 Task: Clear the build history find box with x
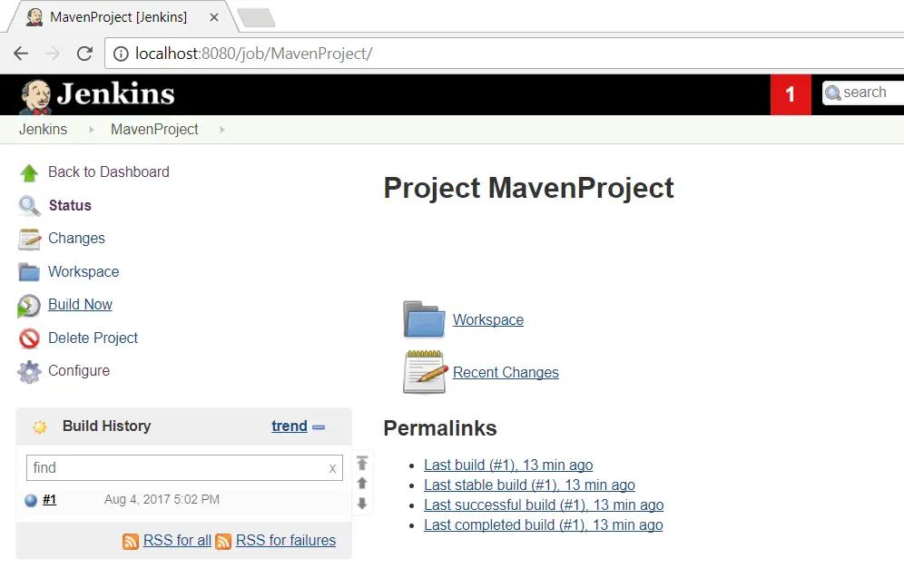333,468
